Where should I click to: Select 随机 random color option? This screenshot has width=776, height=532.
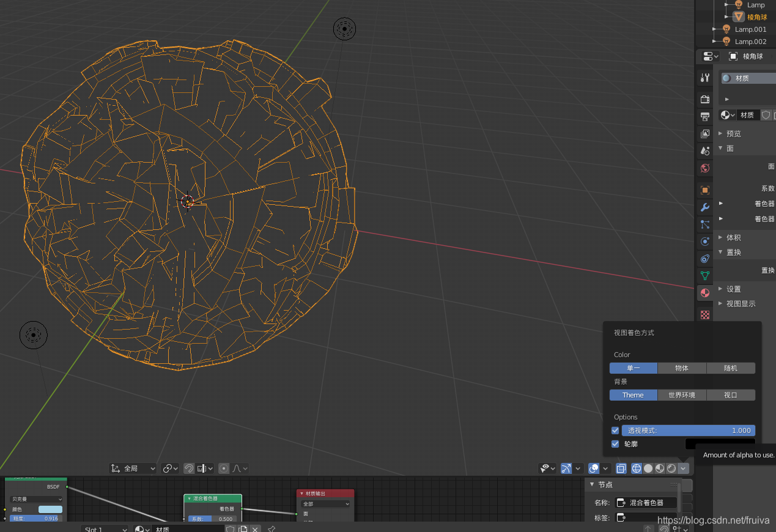coord(731,368)
